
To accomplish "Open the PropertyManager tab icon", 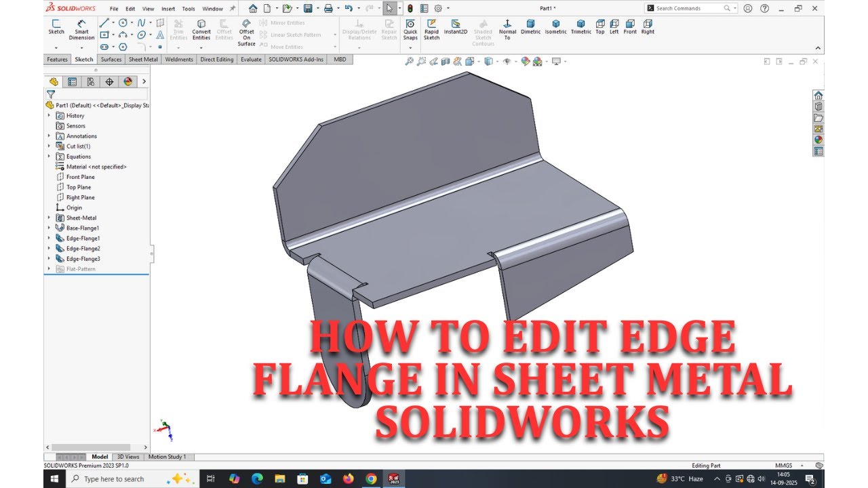I will coord(72,81).
